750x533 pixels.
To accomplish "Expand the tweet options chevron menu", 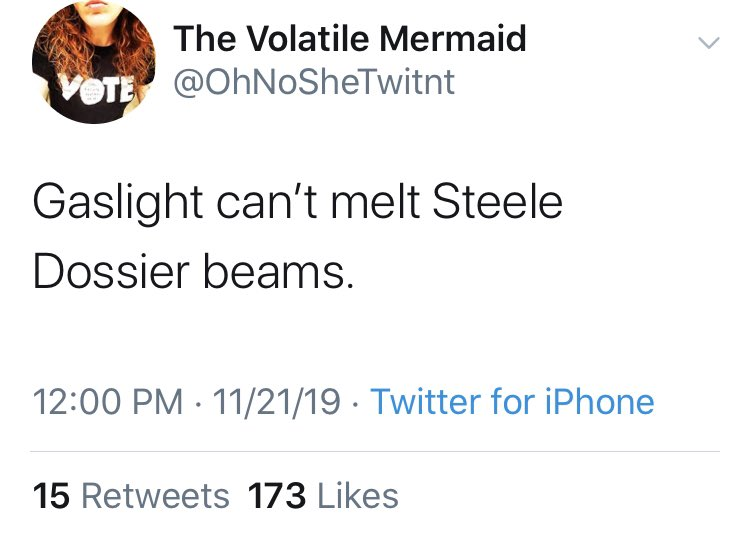I will [x=708, y=43].
